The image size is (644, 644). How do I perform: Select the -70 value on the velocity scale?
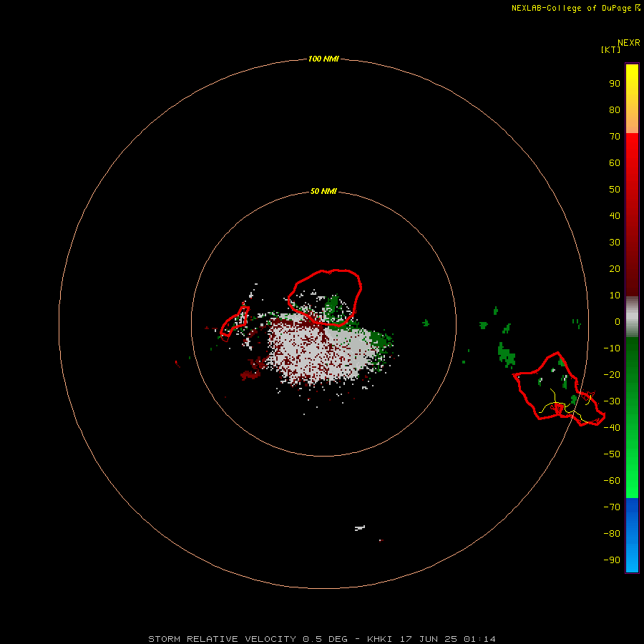coord(612,507)
